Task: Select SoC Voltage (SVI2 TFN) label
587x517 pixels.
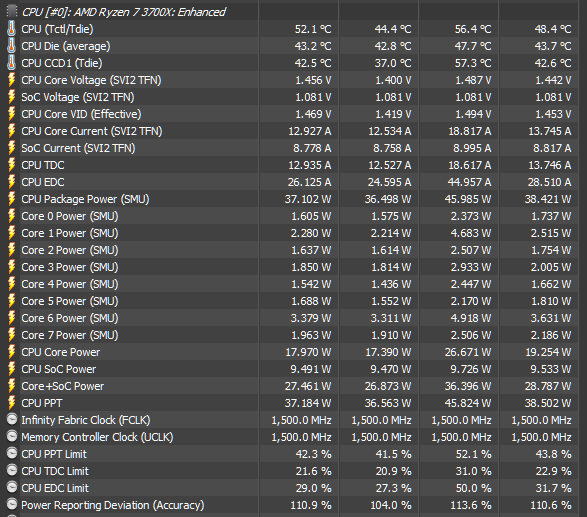Action: click(x=78, y=97)
